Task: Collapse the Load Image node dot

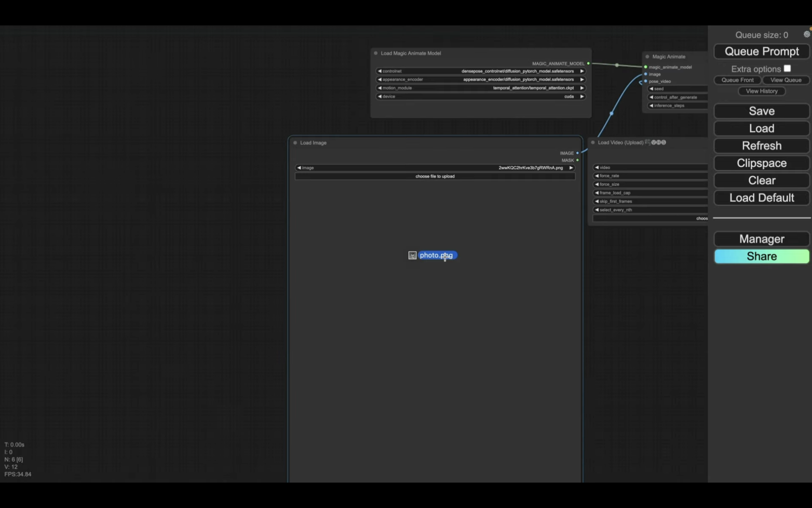Action: 295,143
